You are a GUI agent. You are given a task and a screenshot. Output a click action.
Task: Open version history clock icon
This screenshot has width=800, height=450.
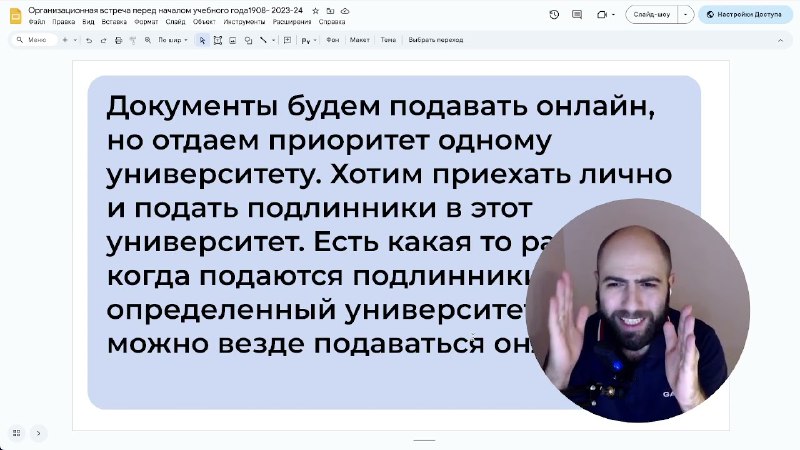click(x=554, y=15)
